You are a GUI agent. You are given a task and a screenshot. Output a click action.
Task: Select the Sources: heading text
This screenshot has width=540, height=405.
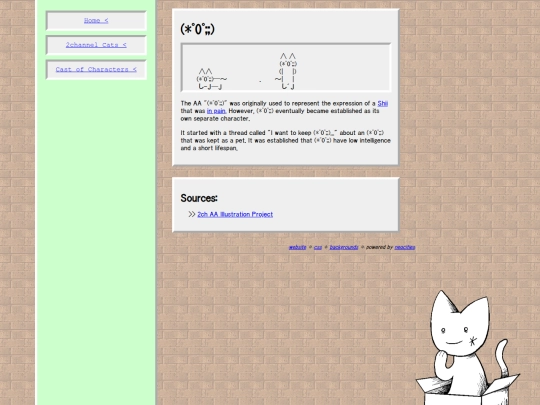point(199,198)
